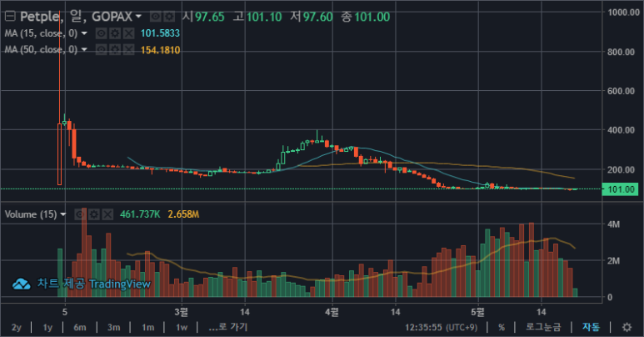Open the Petple symbol dropdown arrow

coord(139,17)
